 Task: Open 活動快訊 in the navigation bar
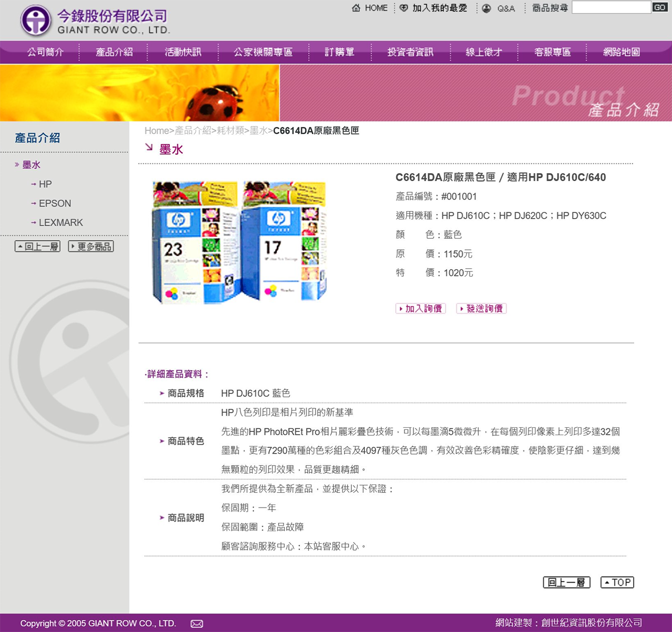coord(183,52)
